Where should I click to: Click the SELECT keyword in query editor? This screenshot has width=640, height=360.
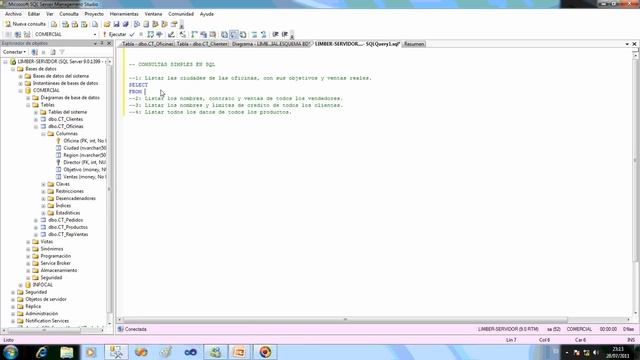(138, 85)
